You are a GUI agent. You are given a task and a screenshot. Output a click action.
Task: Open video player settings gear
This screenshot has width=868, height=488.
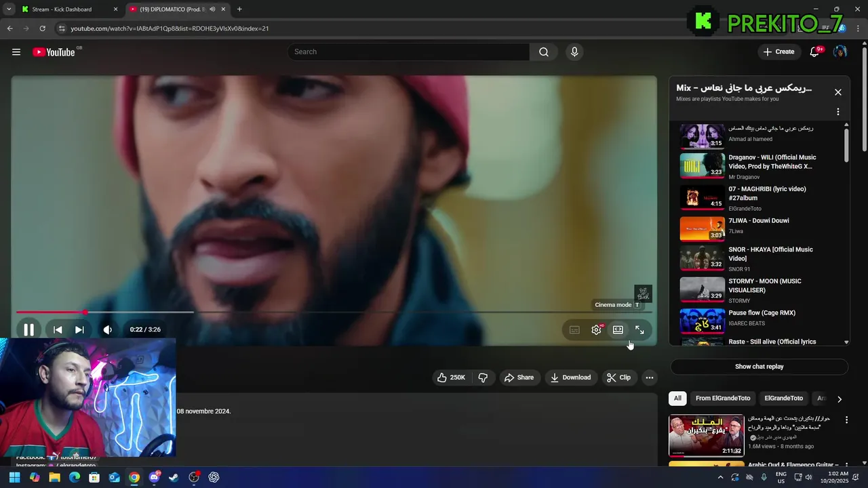point(596,330)
